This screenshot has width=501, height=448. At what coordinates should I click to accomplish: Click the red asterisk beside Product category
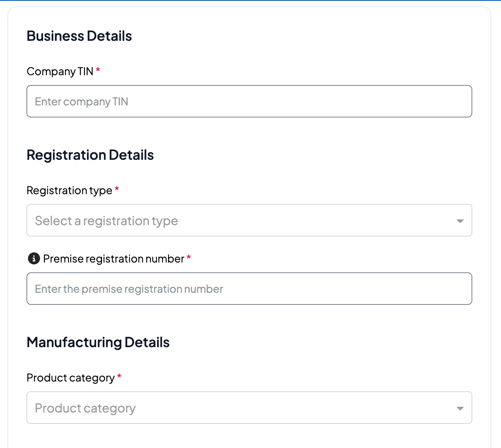pos(119,377)
